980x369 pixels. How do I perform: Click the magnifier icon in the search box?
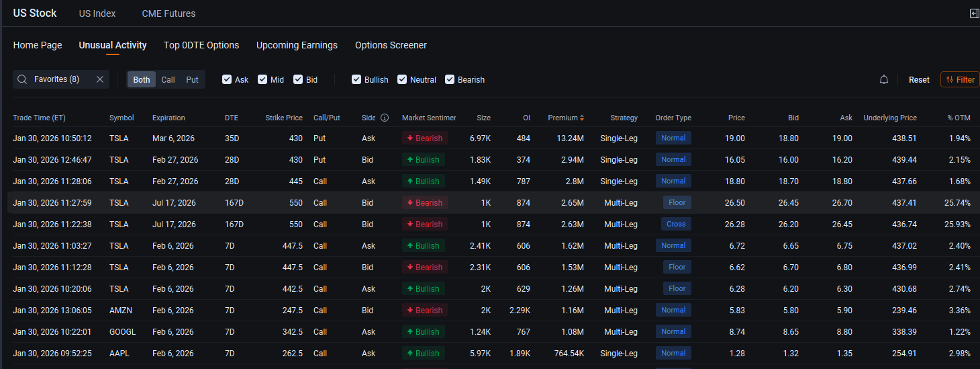(x=22, y=79)
